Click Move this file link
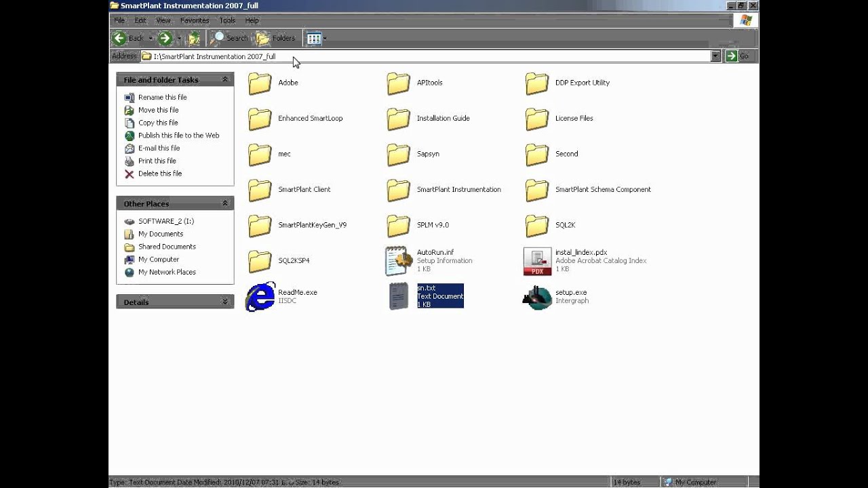 click(x=158, y=110)
